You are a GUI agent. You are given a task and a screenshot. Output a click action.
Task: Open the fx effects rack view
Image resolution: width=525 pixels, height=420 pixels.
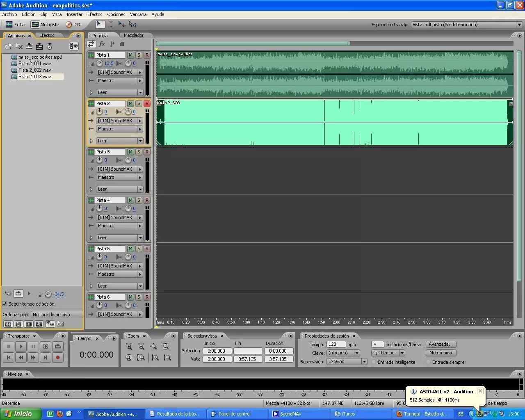102,44
